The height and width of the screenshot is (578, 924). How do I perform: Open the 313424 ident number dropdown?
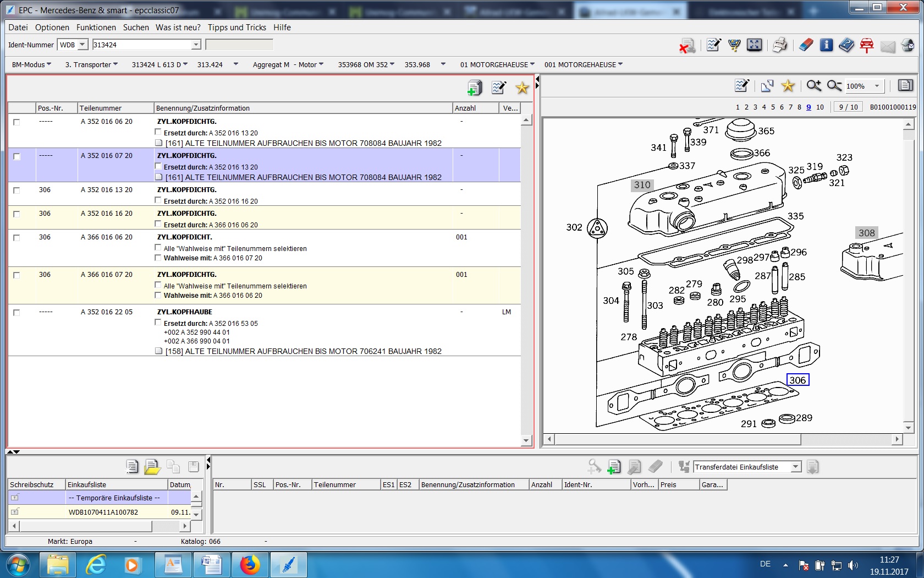coord(196,45)
